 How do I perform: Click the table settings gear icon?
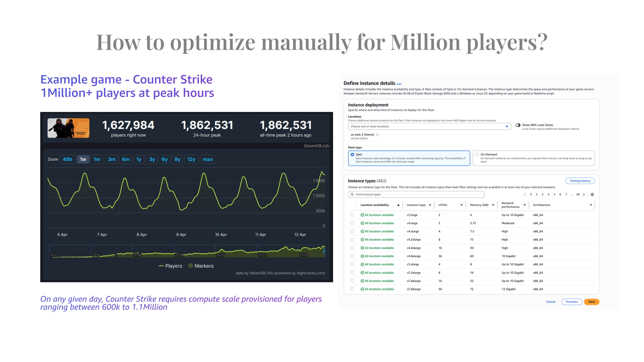pyautogui.click(x=592, y=194)
